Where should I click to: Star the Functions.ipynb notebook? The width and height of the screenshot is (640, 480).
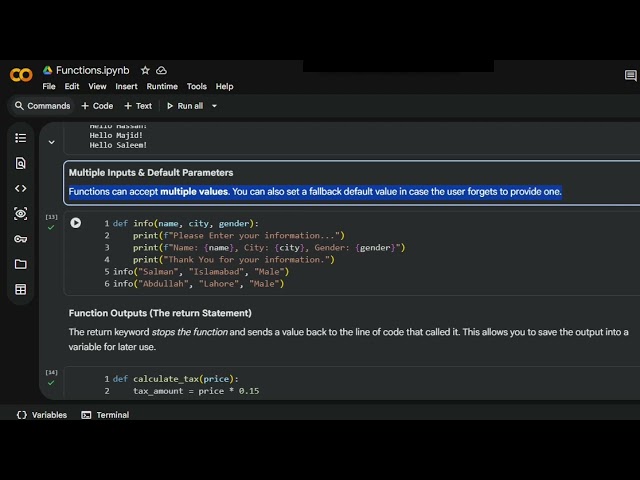click(145, 70)
